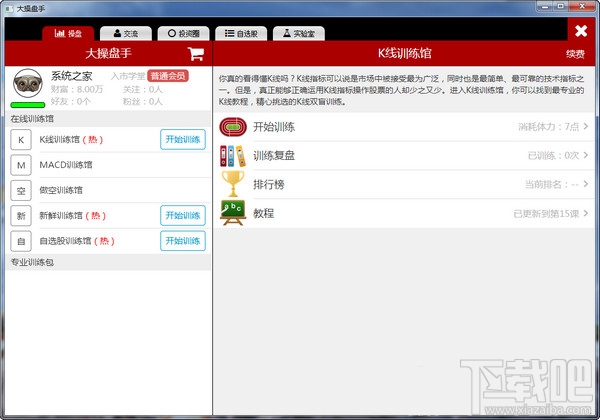Click the green stamina progress bar
600x420 pixels.
coord(28,105)
